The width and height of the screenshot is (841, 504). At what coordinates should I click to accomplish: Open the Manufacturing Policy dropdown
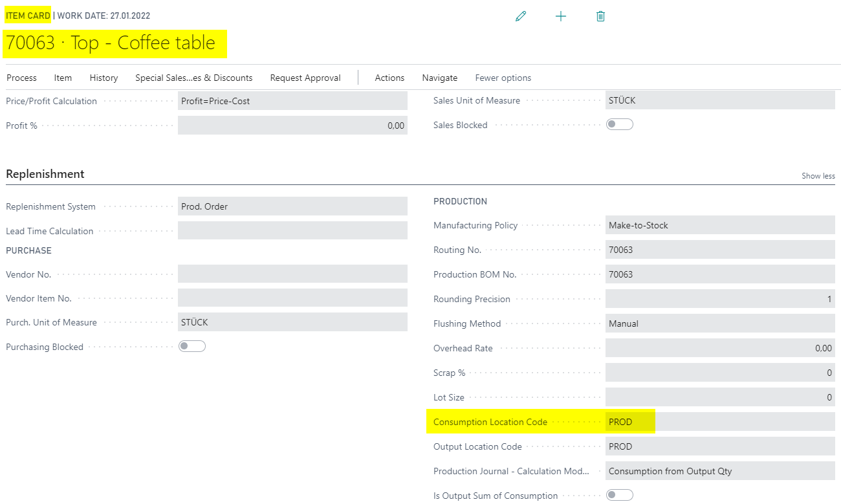pyautogui.click(x=720, y=225)
